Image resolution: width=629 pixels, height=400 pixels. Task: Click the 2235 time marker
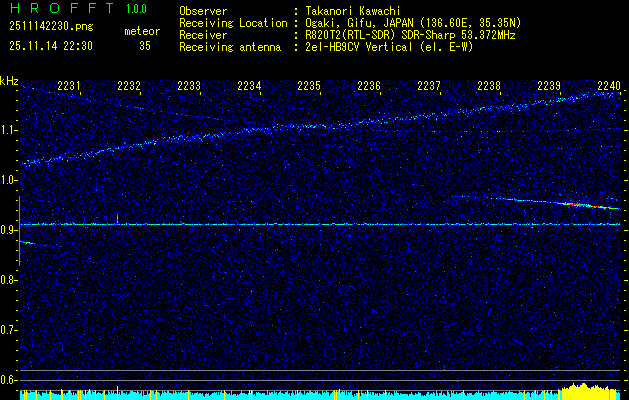[309, 85]
